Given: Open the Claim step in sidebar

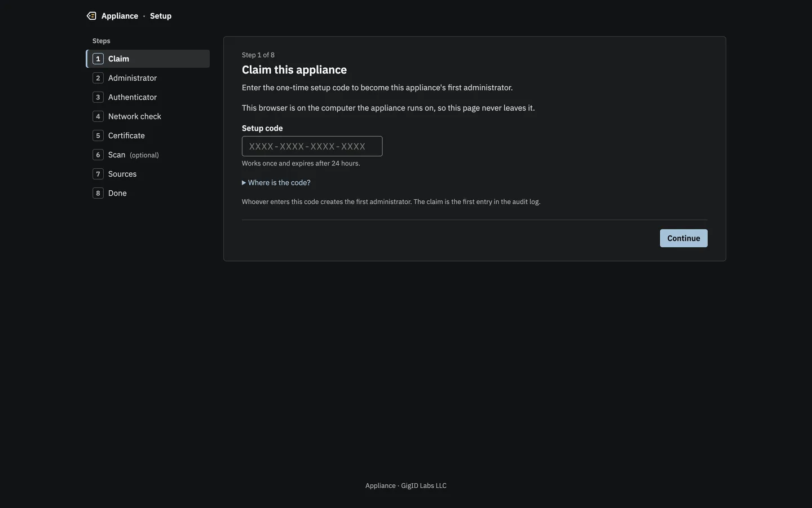Looking at the screenshot, I should tap(148, 59).
